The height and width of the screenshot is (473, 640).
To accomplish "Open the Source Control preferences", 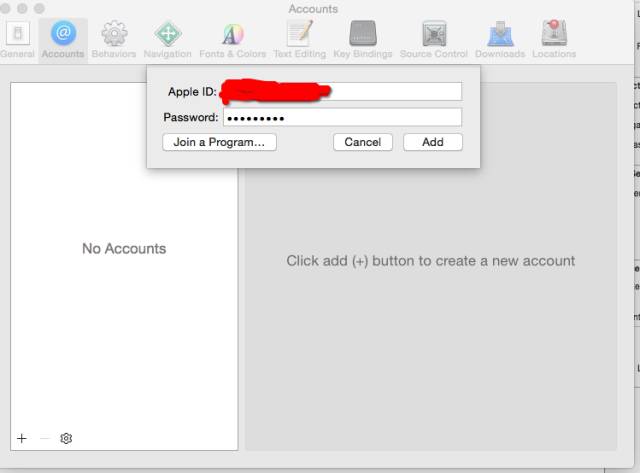I will pos(433,34).
